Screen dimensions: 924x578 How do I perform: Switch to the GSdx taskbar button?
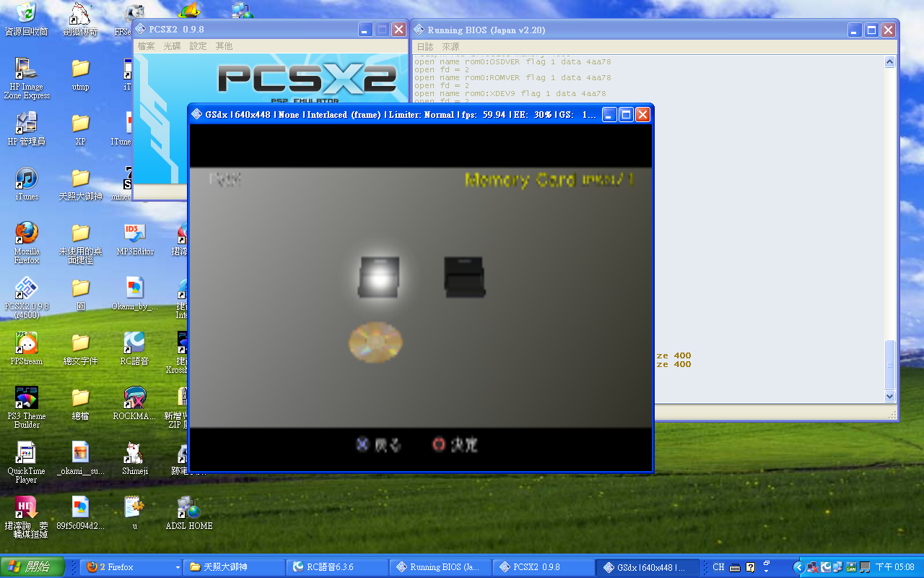[x=647, y=567]
